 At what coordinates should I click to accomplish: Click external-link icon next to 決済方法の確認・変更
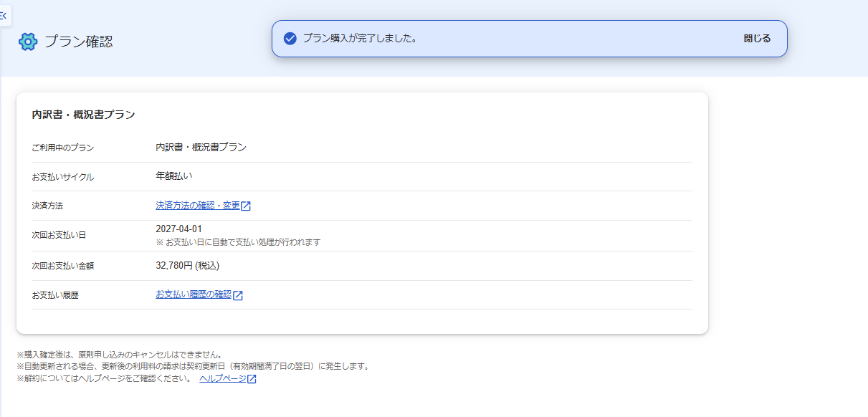tap(246, 206)
